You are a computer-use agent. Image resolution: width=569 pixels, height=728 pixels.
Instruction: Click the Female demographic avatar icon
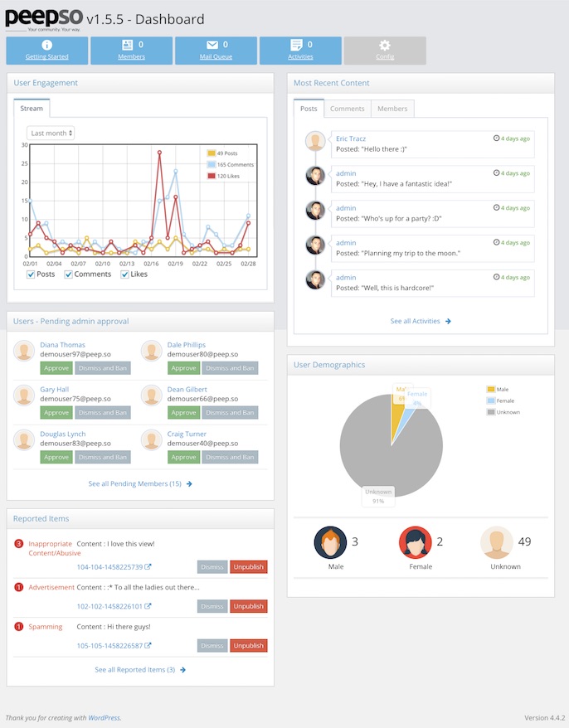coord(416,542)
